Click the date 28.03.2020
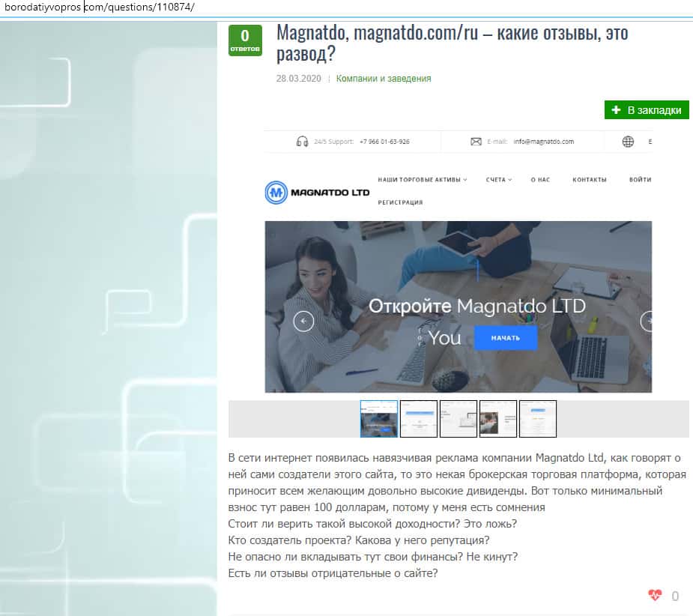The height and width of the screenshot is (616, 693). tap(299, 78)
